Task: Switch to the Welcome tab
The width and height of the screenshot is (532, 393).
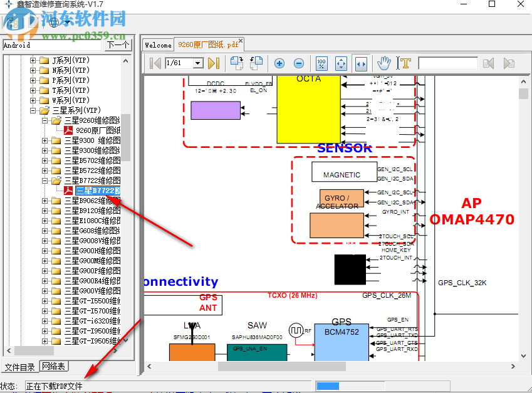Action: (157, 45)
